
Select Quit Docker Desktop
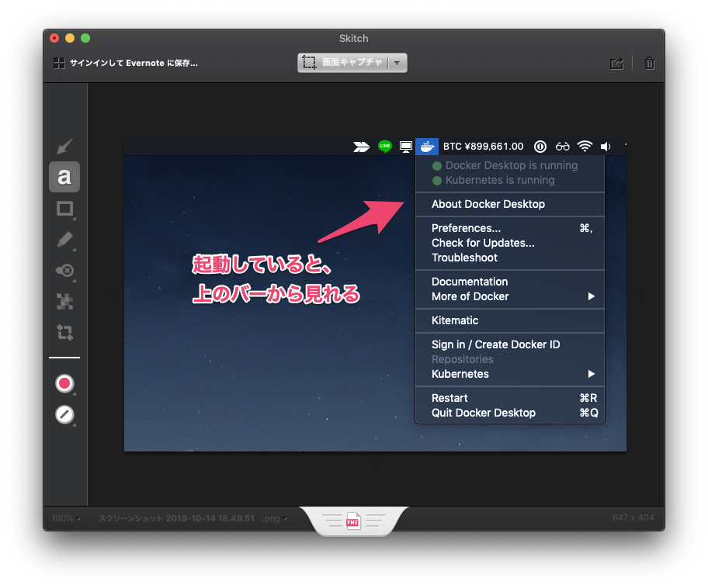point(510,413)
